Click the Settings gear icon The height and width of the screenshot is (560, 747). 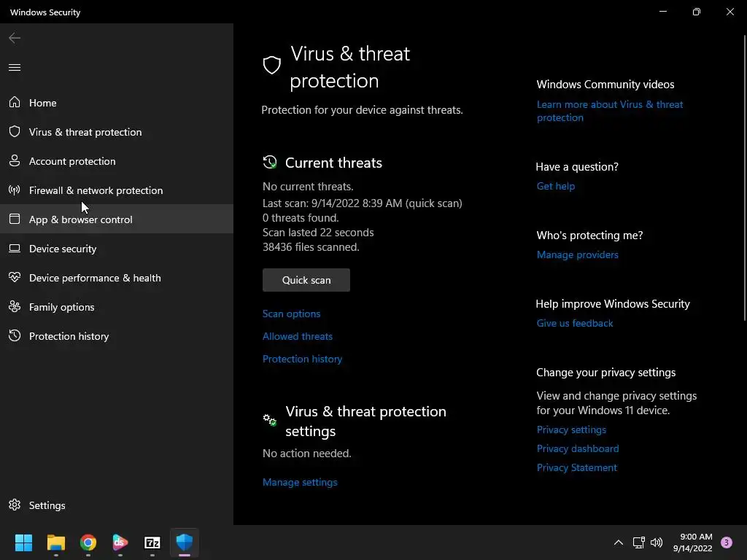click(x=15, y=505)
